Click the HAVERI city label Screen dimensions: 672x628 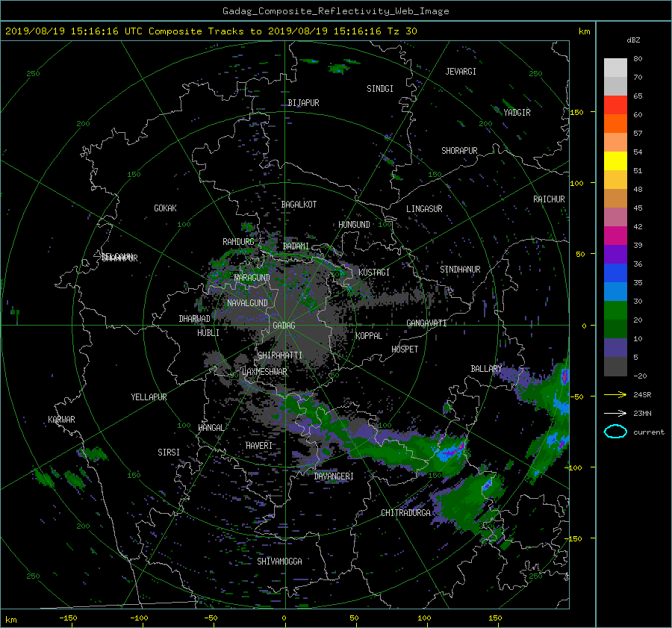tap(259, 446)
